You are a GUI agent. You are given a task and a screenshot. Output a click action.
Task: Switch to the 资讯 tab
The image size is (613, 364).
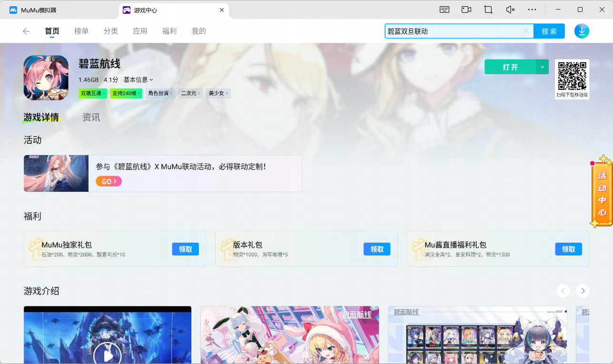pyautogui.click(x=91, y=117)
